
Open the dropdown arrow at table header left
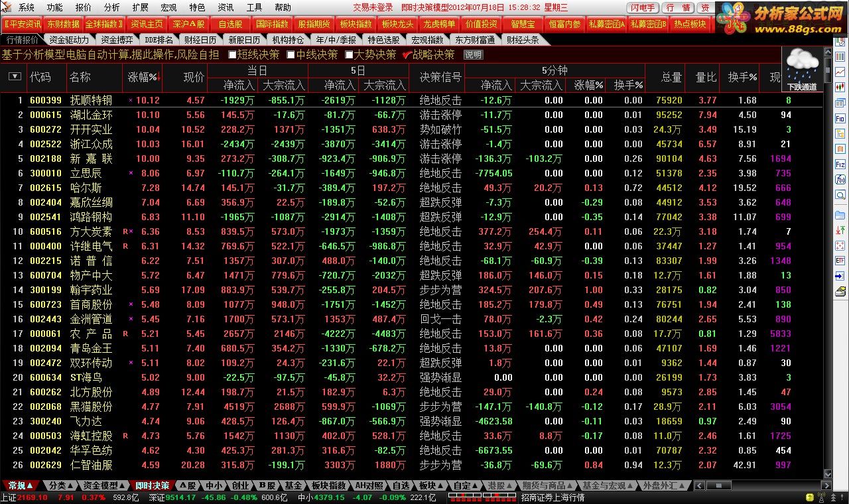click(x=14, y=76)
